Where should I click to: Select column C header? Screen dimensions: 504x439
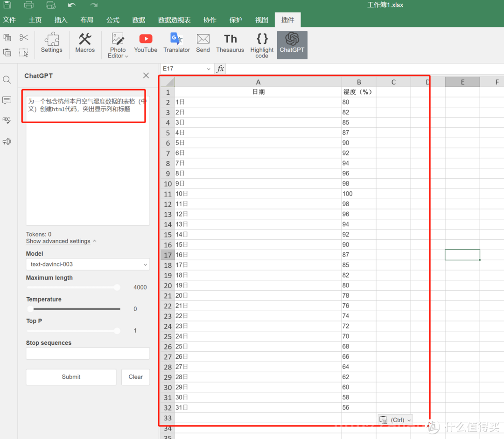[393, 82]
